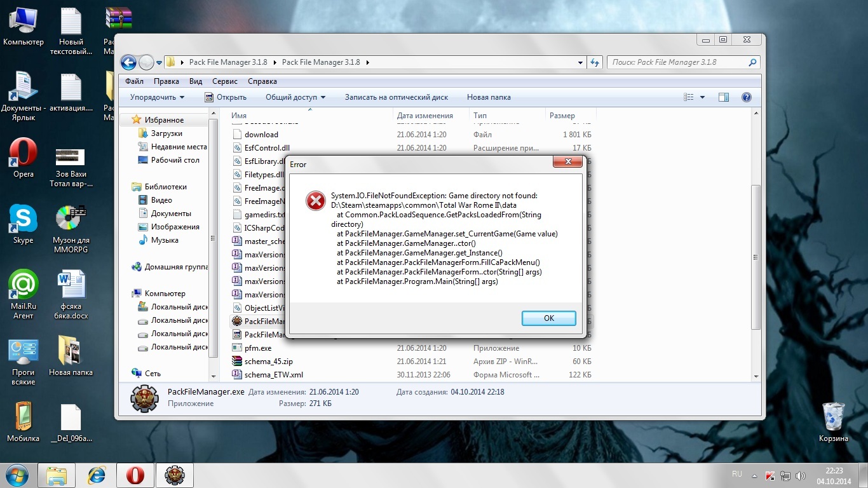Screen dimensions: 868x488
Task: Select Сеть in navigation pane
Action: tap(153, 374)
